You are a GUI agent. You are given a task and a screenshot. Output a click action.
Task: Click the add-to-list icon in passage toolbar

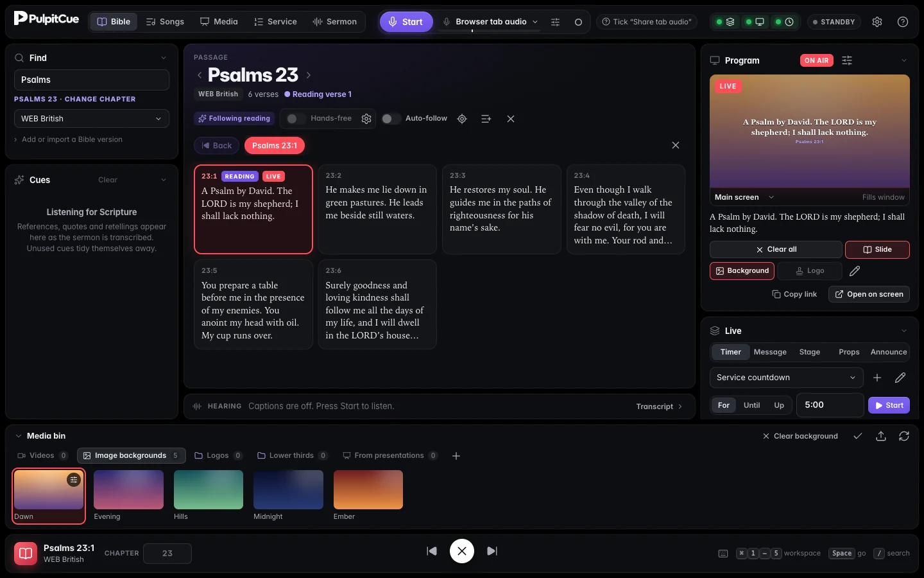[x=486, y=119]
